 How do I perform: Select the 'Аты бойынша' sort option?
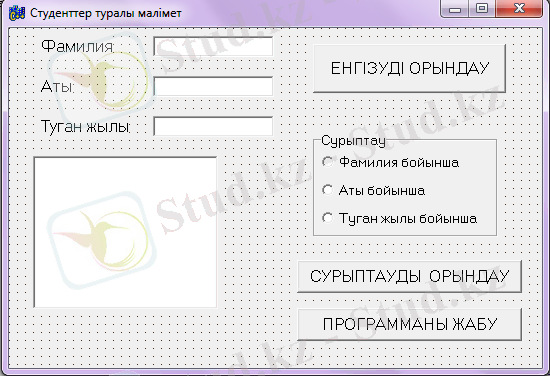click(x=373, y=190)
